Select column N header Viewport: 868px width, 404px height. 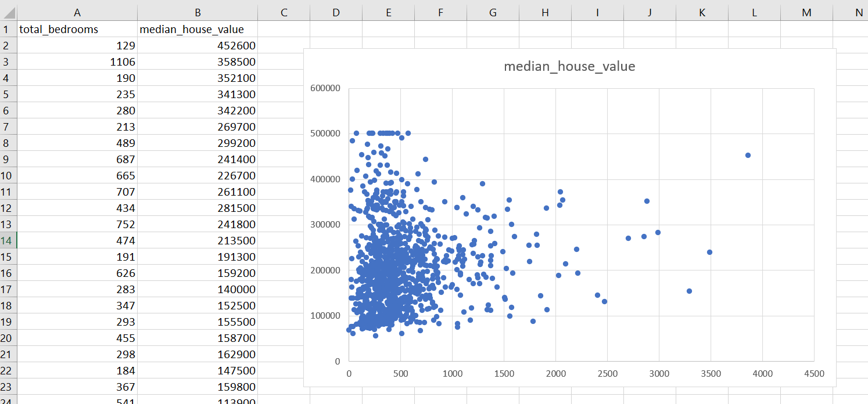tap(859, 13)
